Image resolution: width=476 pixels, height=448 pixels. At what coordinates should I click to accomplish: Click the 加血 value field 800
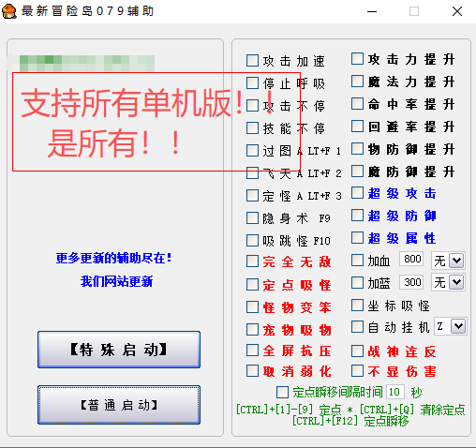(411, 259)
